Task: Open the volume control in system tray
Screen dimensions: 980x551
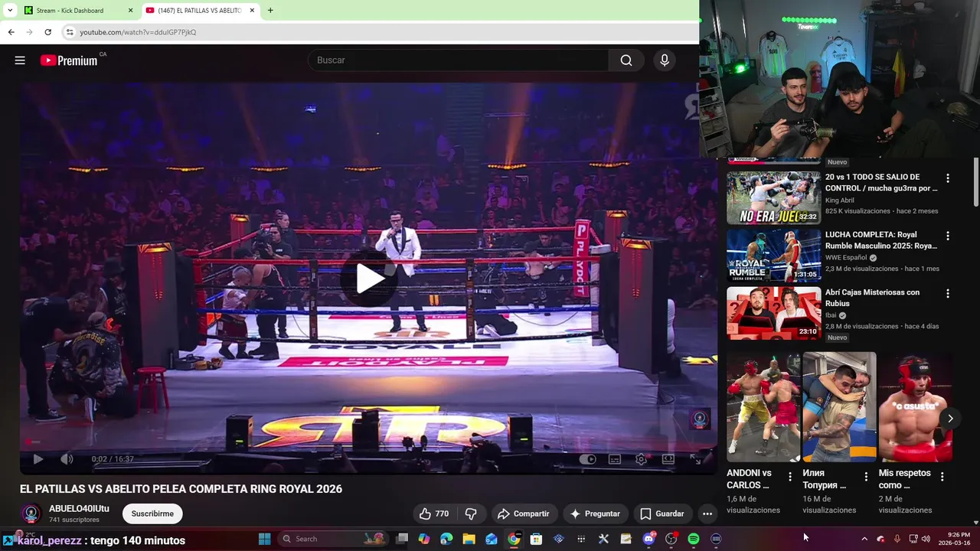Action: [926, 539]
